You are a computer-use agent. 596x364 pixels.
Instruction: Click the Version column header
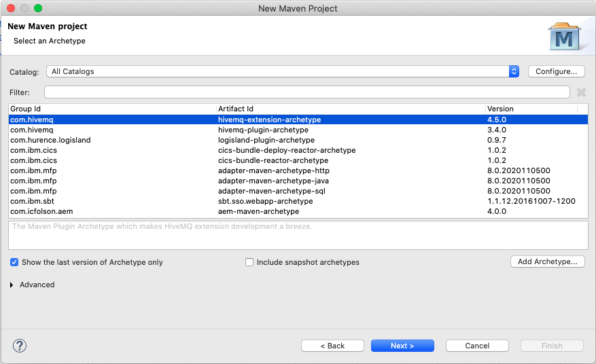(530, 109)
